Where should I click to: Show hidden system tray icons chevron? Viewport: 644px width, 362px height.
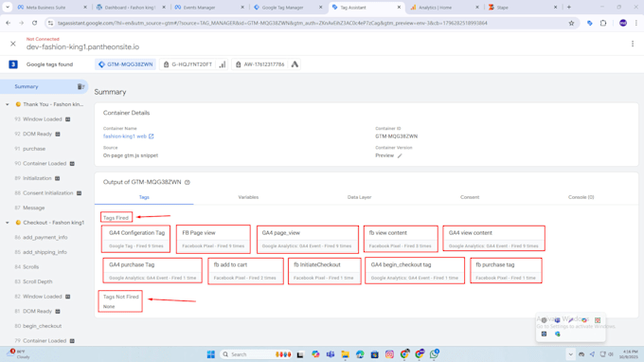point(570,354)
